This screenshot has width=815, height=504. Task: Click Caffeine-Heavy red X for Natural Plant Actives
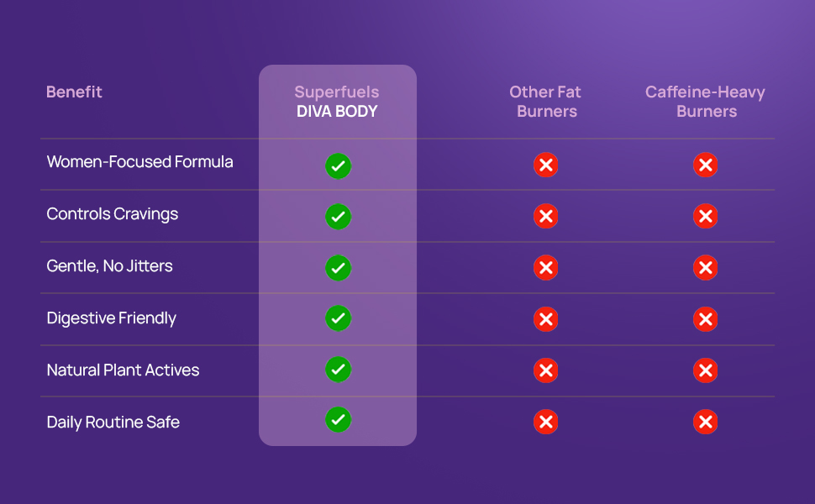(x=705, y=370)
